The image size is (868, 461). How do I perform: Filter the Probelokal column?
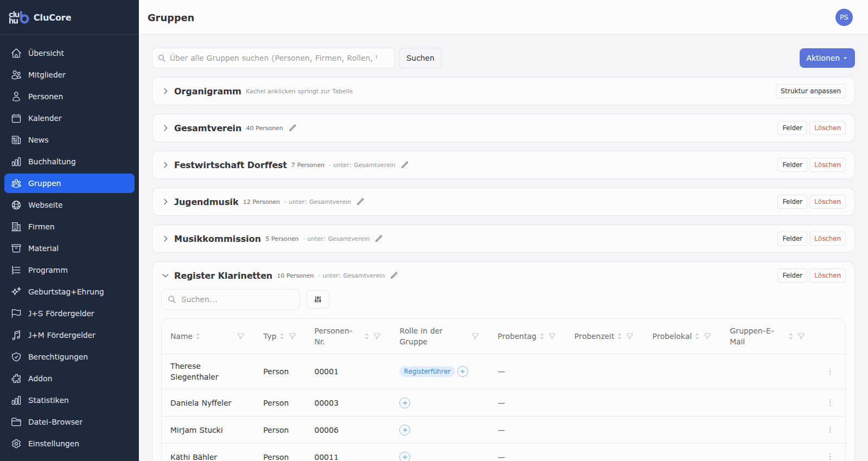click(707, 336)
